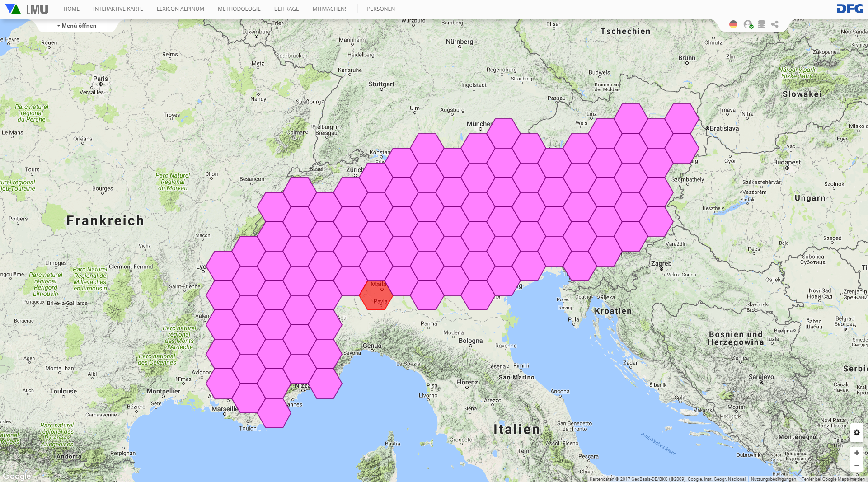Select the red hexagon over Pavia
Image resolution: width=868 pixels, height=482 pixels.
point(376,296)
